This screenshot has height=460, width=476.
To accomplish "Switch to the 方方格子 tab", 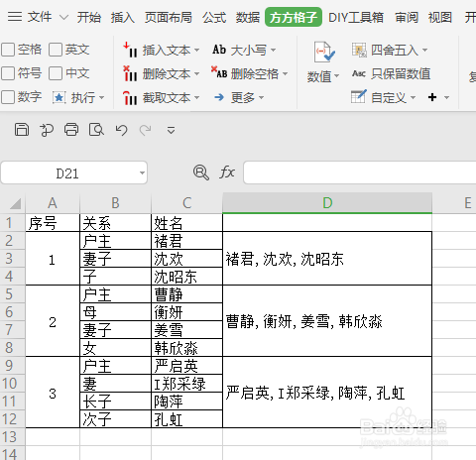I will click(x=294, y=17).
